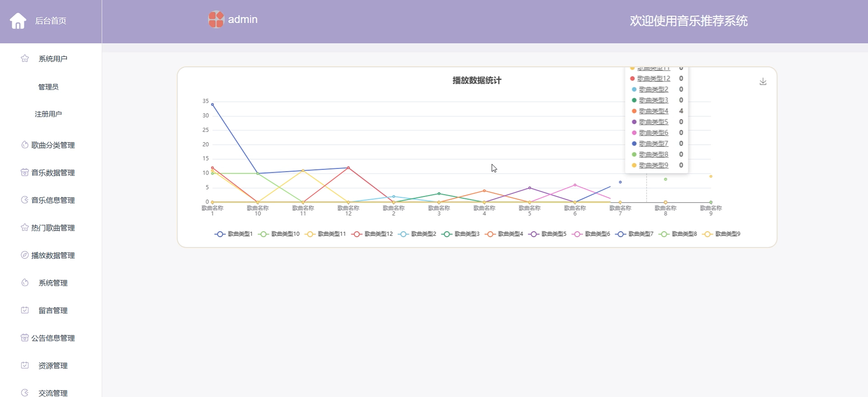Toggle the 歌曲类型1 legend series
The width and height of the screenshot is (868, 397).
coord(234,234)
